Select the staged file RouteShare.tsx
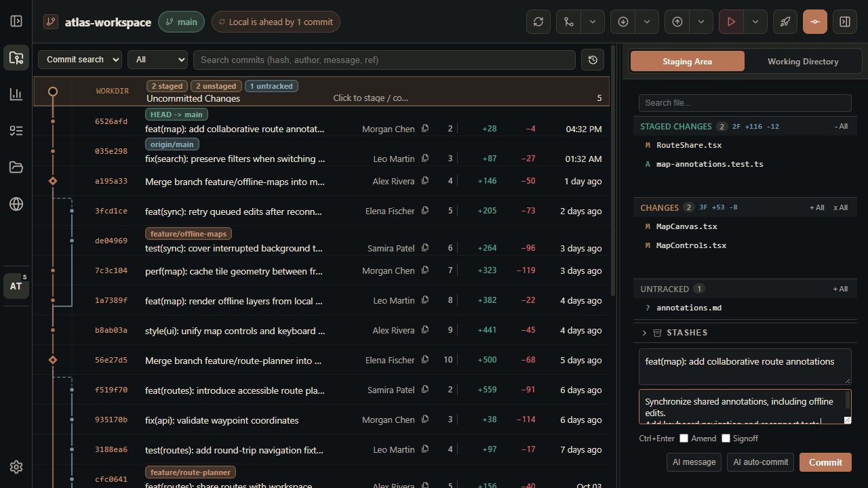Screen dimensions: 868x488 745,145
